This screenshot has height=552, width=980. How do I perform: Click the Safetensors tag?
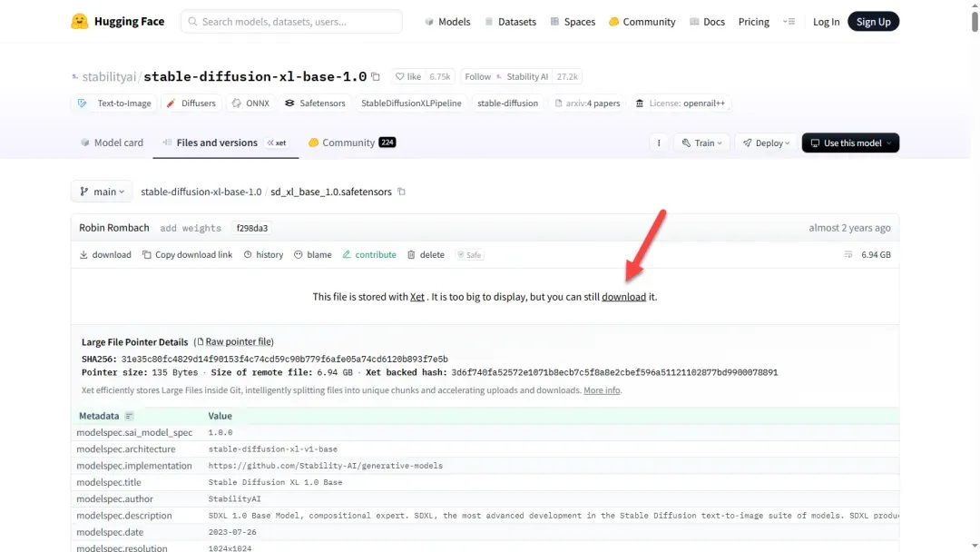click(315, 103)
